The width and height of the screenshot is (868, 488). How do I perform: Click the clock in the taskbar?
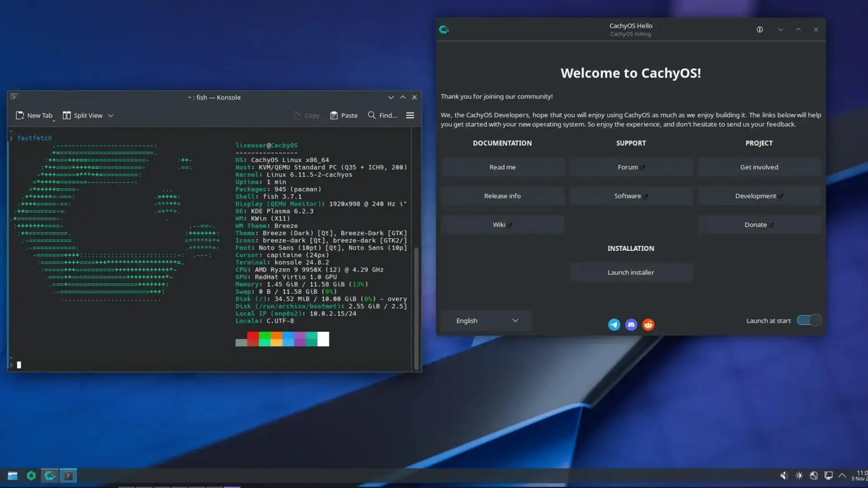[x=859, y=475]
